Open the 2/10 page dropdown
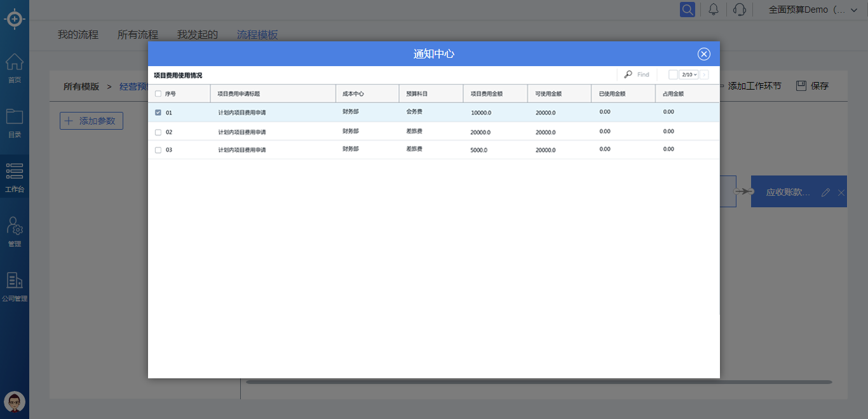Screen dimensions: 868x419 pos(689,75)
